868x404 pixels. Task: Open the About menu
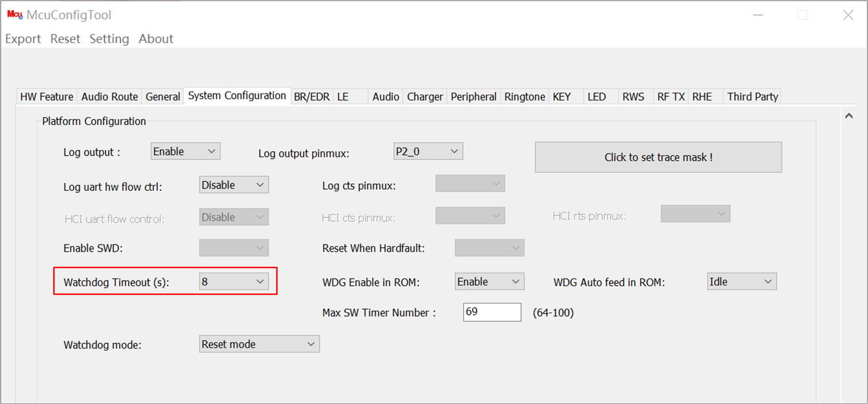tap(156, 39)
